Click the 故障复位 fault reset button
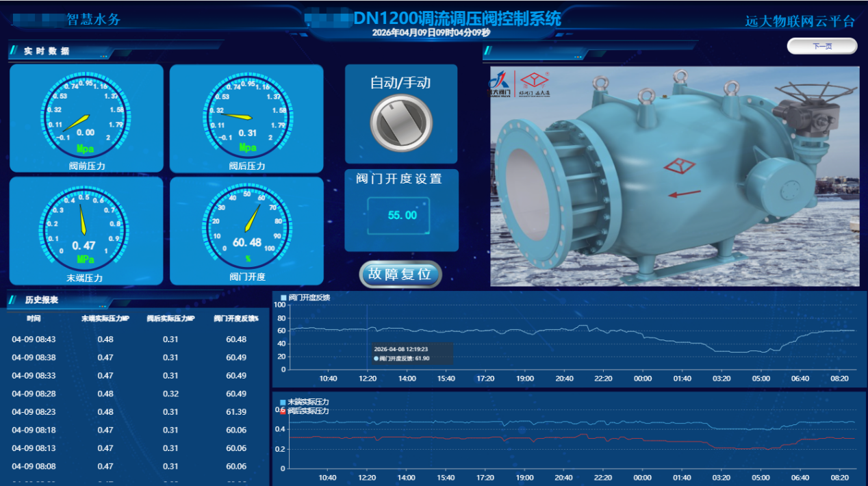Screen dimensions: 868x486 tap(400, 274)
